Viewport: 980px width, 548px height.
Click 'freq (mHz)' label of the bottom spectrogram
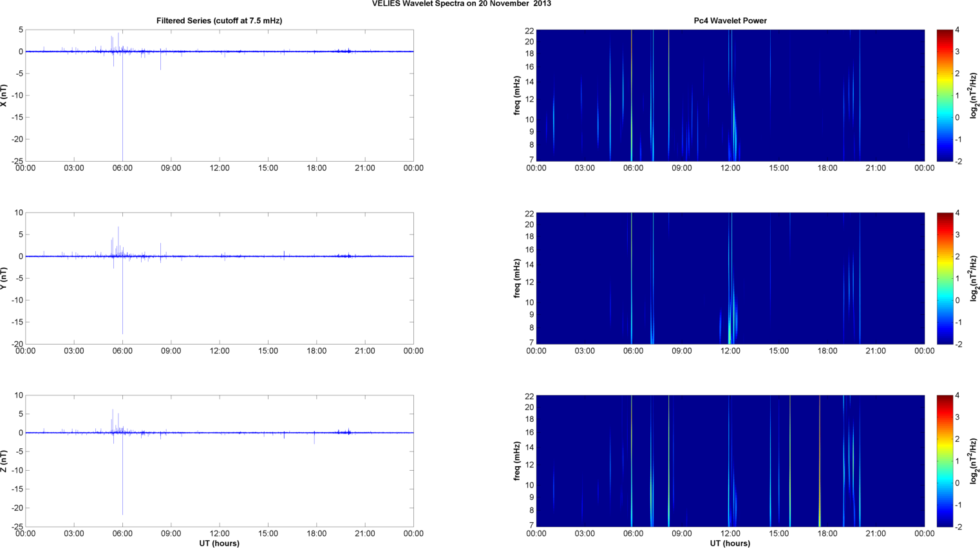coord(517,461)
